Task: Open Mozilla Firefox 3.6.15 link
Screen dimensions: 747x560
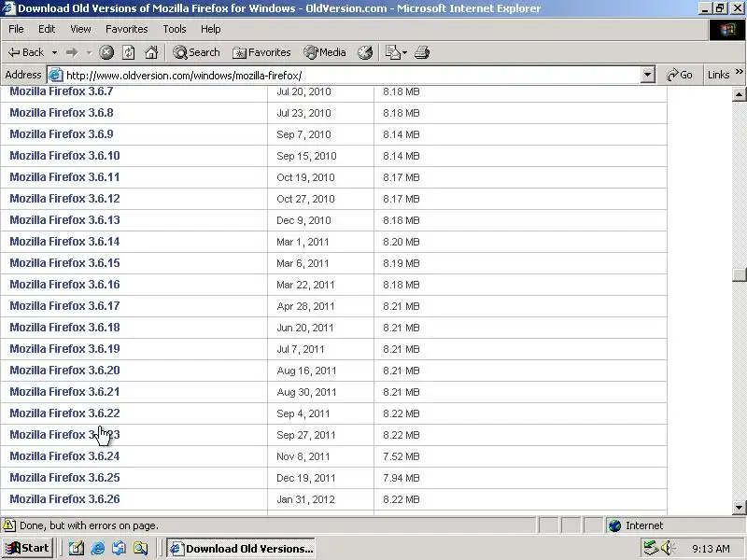Action: (64, 263)
